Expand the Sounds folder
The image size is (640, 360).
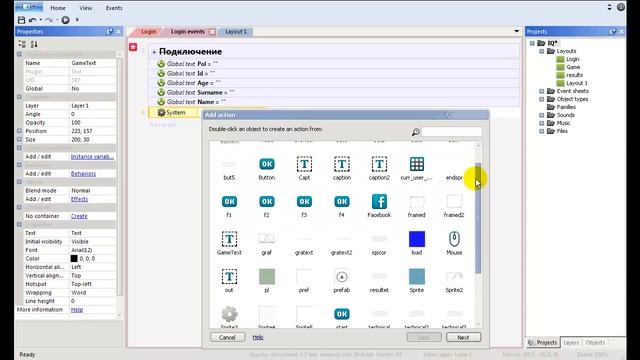pos(542,115)
